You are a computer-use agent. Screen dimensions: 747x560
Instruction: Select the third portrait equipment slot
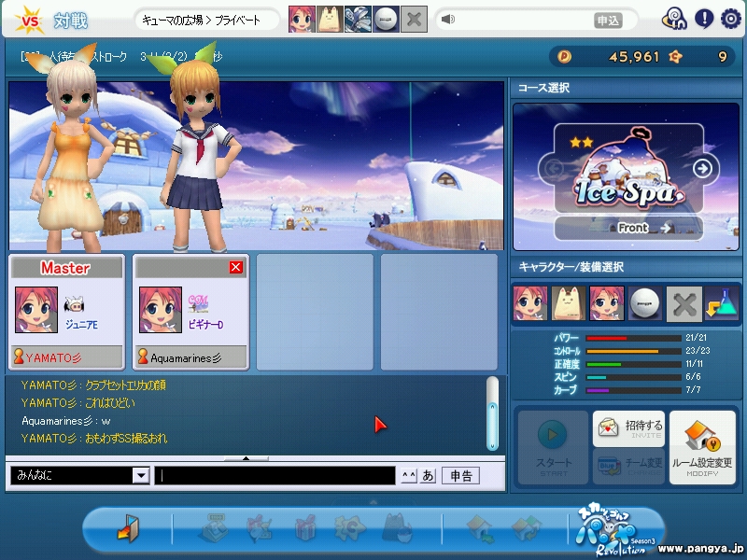(x=606, y=303)
